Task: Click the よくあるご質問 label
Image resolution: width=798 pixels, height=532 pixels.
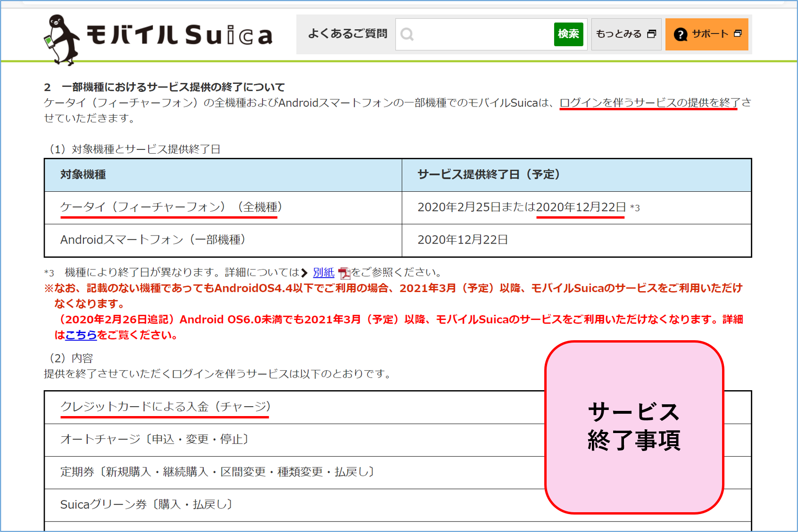Action: coord(348,34)
